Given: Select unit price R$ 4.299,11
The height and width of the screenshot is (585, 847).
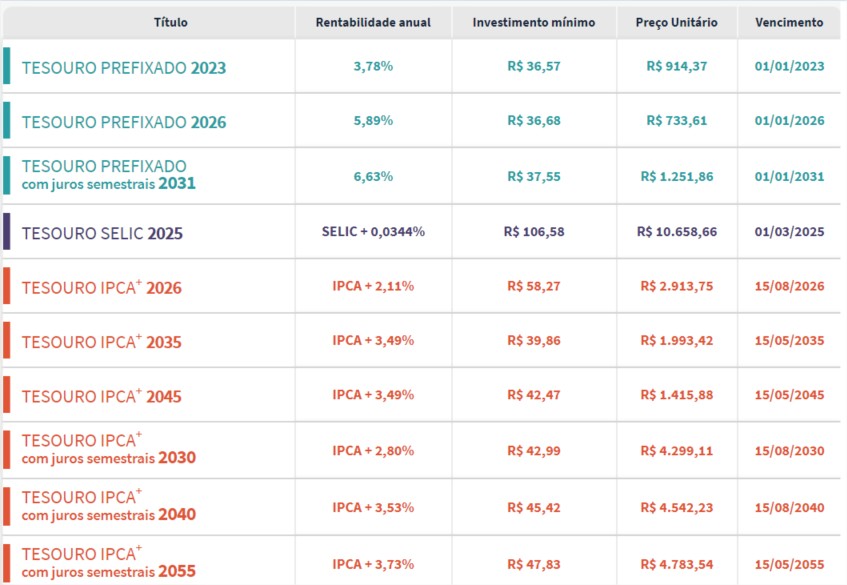Looking at the screenshot, I should (x=676, y=450).
